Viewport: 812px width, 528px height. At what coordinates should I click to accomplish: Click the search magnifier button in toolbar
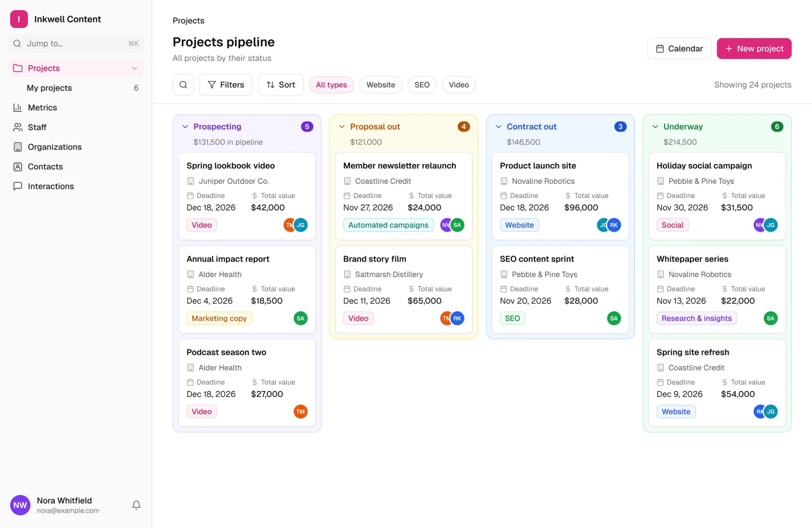click(x=183, y=85)
